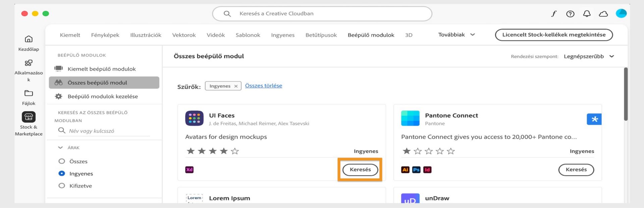Viewport: 644px width, 208px height.
Task: Open Stock & Marketplace icon
Action: pos(29,117)
